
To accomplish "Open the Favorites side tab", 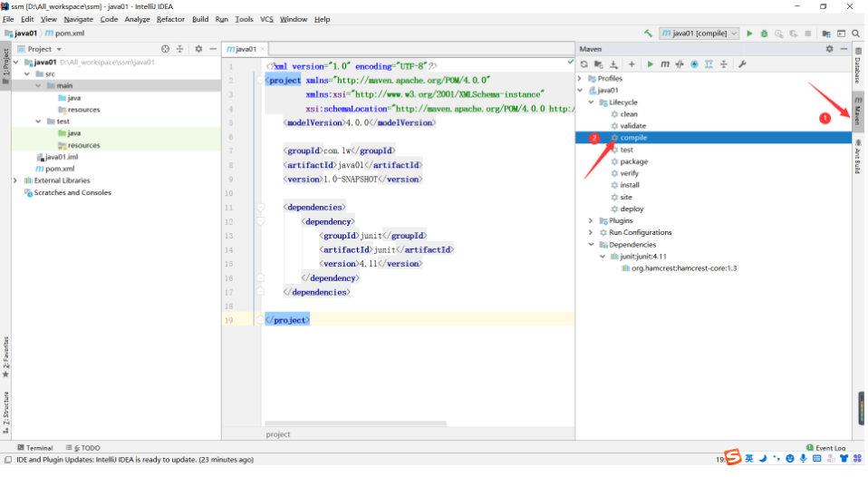I will tap(5, 356).
